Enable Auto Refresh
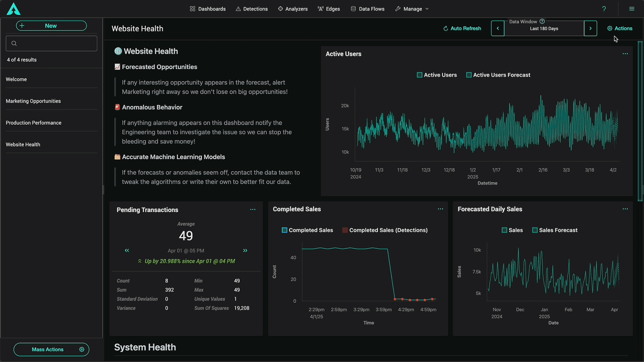 [x=462, y=29]
